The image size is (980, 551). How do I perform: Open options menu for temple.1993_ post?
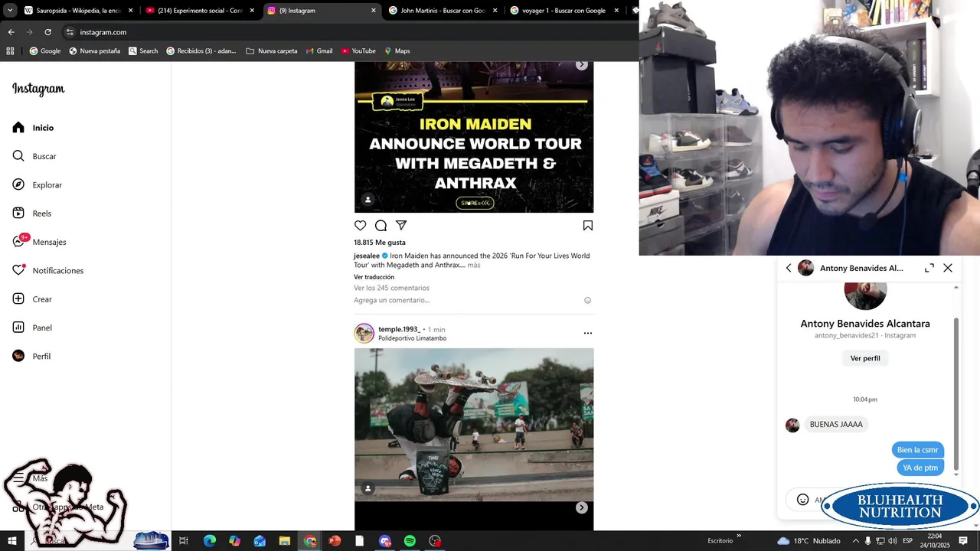pos(588,333)
